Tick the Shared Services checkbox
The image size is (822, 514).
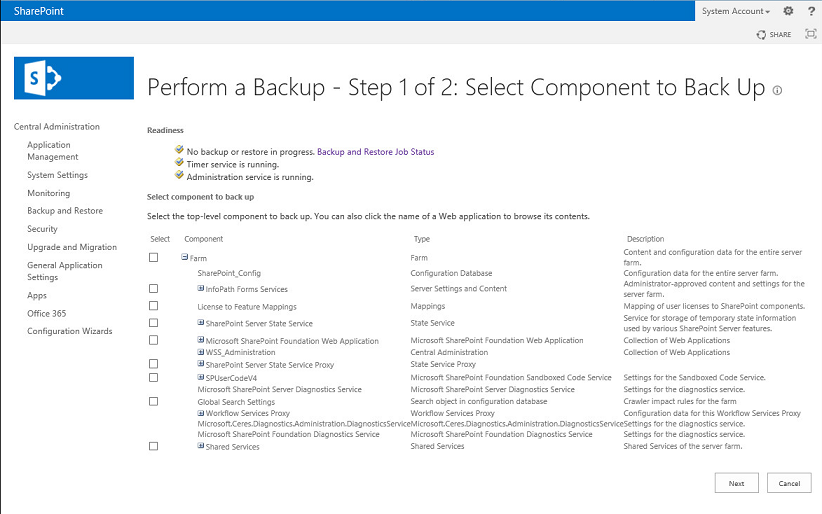tap(153, 446)
